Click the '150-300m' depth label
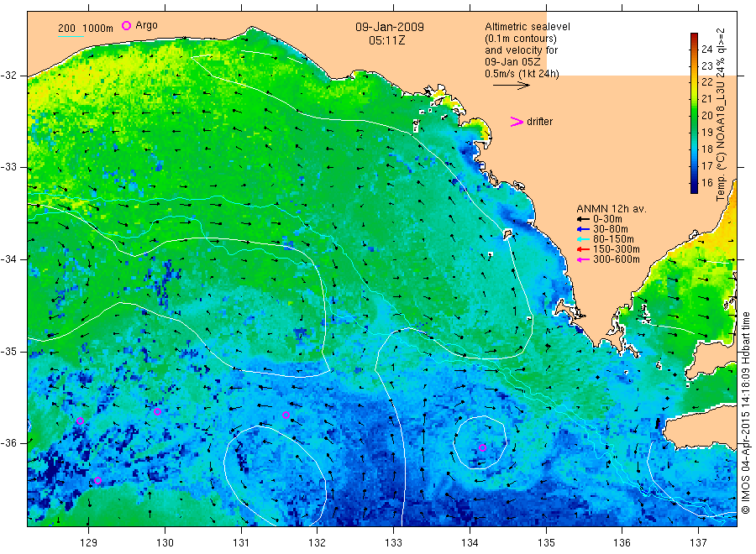The image size is (756, 554). (617, 249)
